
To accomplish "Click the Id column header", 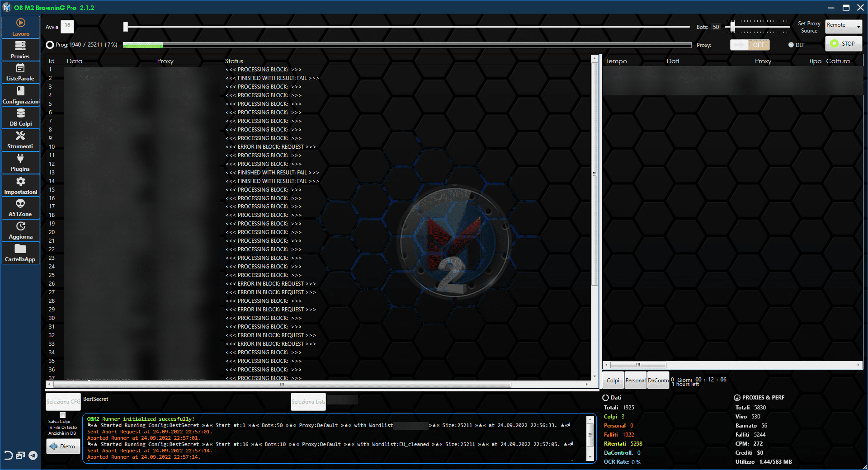I will click(52, 61).
